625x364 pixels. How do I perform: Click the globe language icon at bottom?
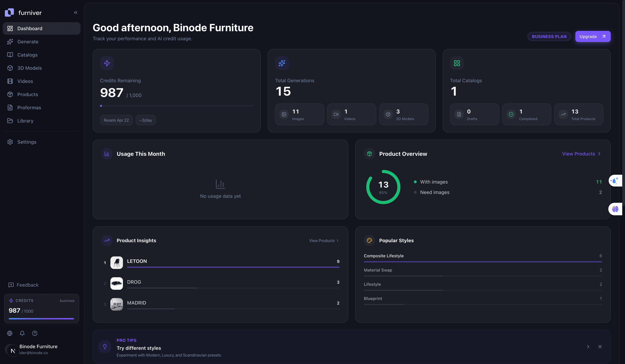[10, 333]
